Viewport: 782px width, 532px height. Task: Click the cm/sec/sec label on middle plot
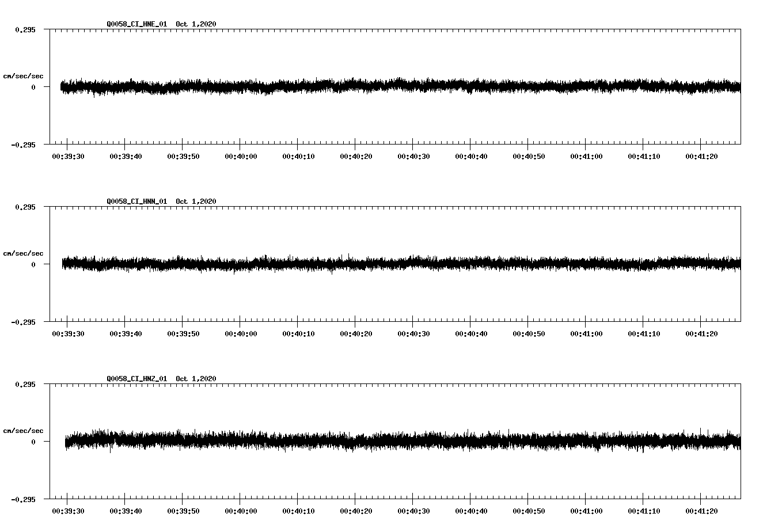click(x=24, y=253)
